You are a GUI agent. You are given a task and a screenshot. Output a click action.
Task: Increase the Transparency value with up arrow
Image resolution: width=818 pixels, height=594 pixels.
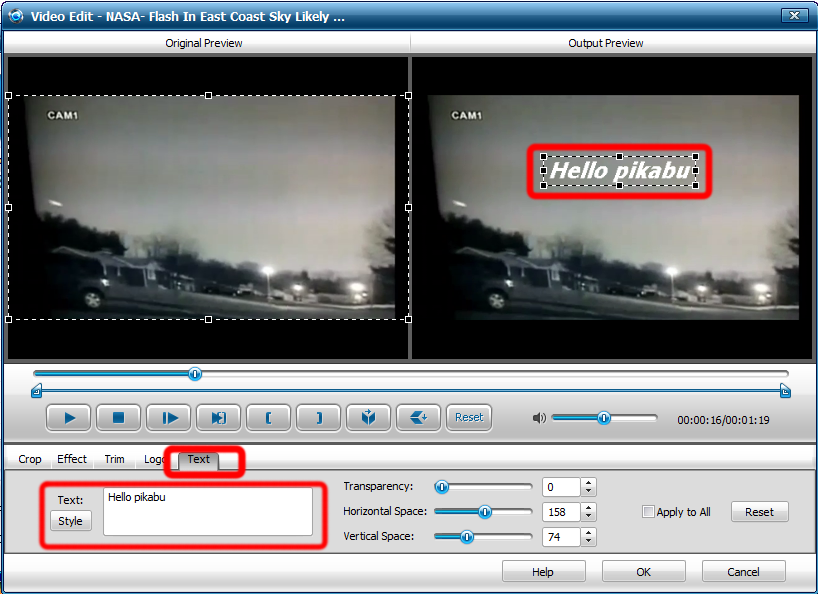coord(589,483)
